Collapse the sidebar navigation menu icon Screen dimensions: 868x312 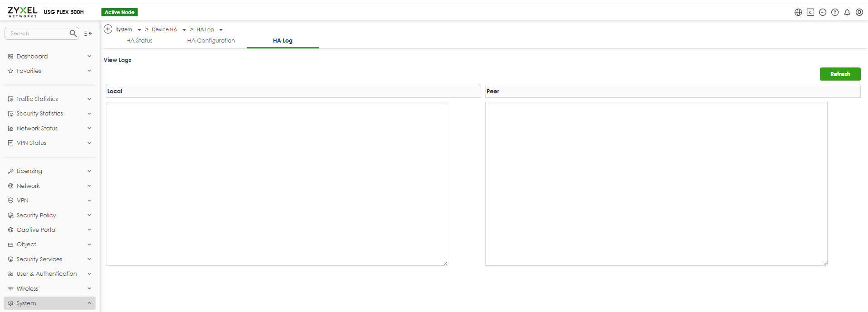tap(88, 34)
